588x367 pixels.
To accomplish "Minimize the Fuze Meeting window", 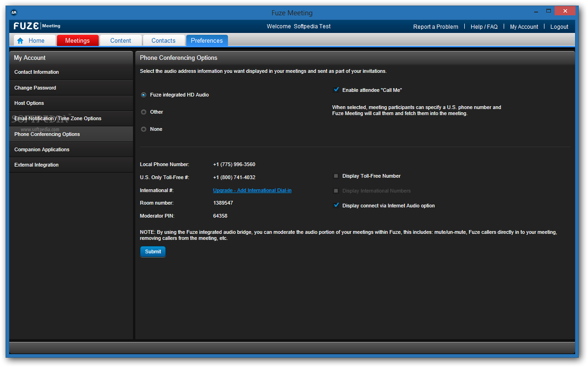I will click(535, 11).
